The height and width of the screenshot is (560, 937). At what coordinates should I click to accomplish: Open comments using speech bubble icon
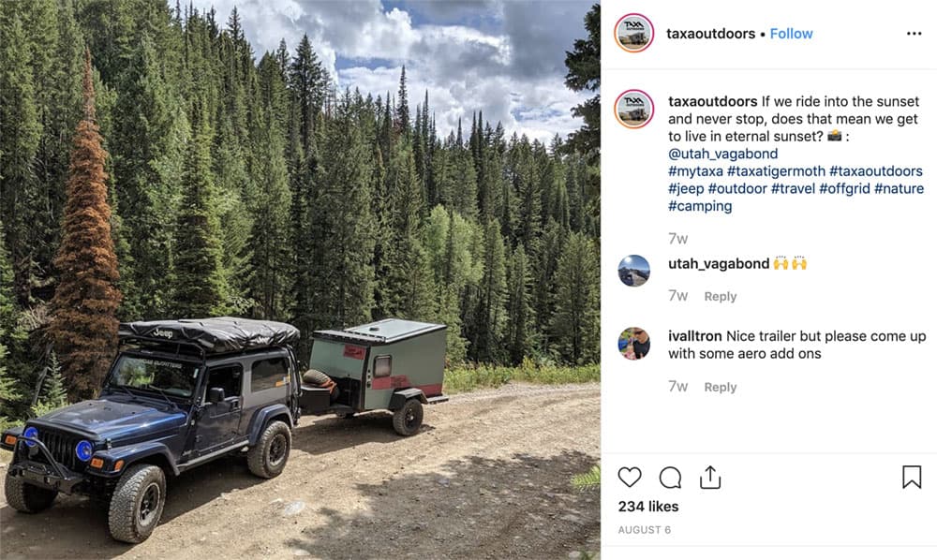pos(671,478)
